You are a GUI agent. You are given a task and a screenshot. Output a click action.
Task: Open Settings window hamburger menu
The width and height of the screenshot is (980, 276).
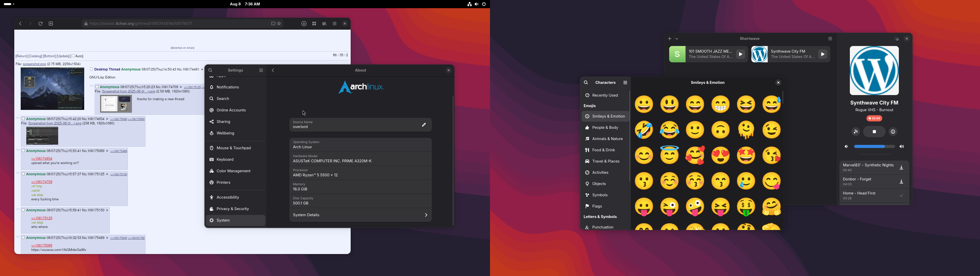click(x=261, y=70)
